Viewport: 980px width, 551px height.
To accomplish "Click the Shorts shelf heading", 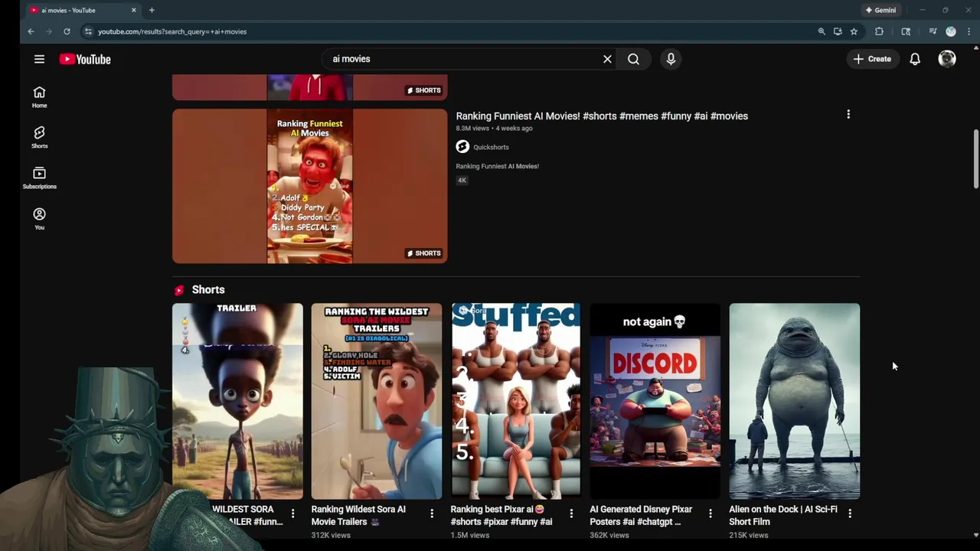I will point(208,289).
